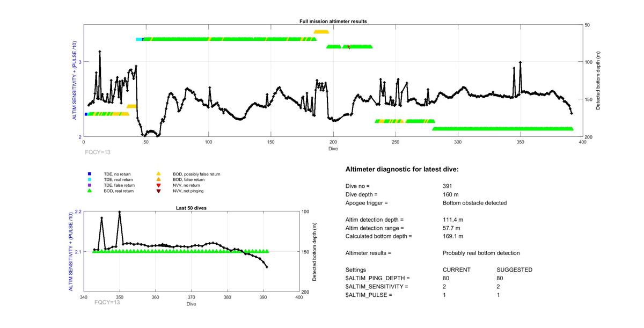The image size is (644, 328).
Task: Click the "2.2" sensitivity axis tick label
Action: coord(77,212)
